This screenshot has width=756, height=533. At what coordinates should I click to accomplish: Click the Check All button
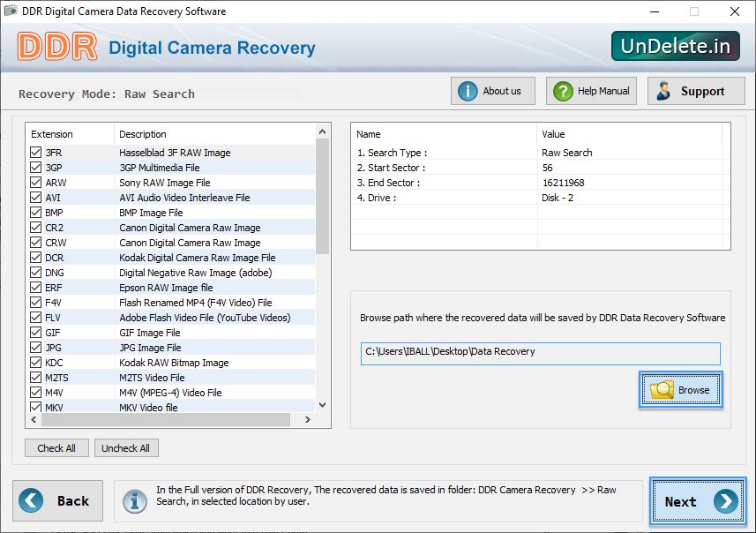(x=56, y=448)
